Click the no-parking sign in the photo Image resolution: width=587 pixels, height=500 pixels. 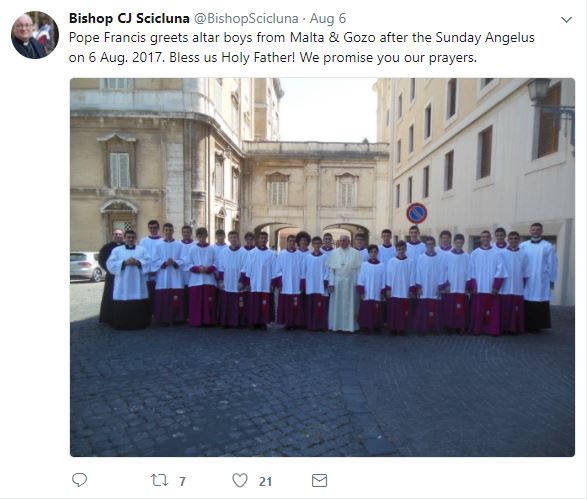(417, 213)
